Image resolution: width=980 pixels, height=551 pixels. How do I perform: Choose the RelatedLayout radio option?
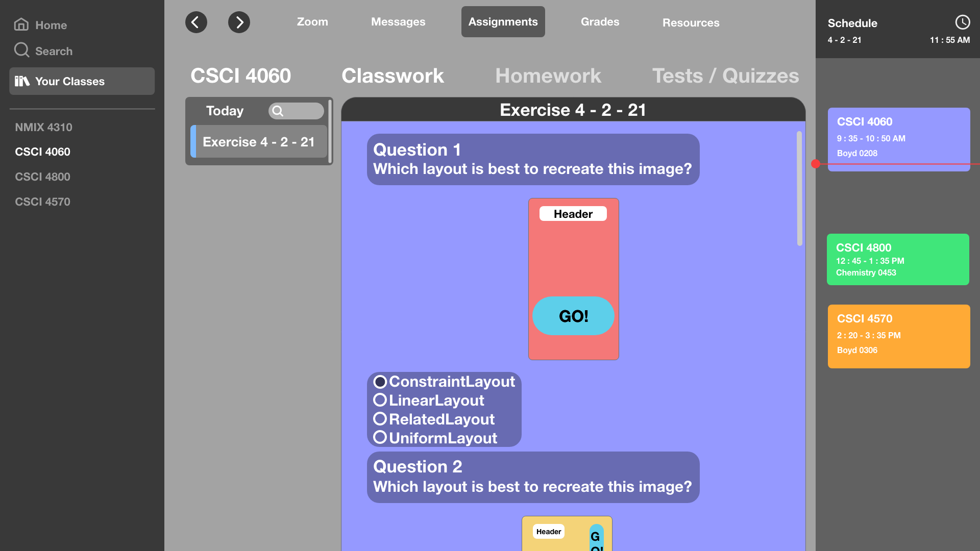click(x=380, y=419)
